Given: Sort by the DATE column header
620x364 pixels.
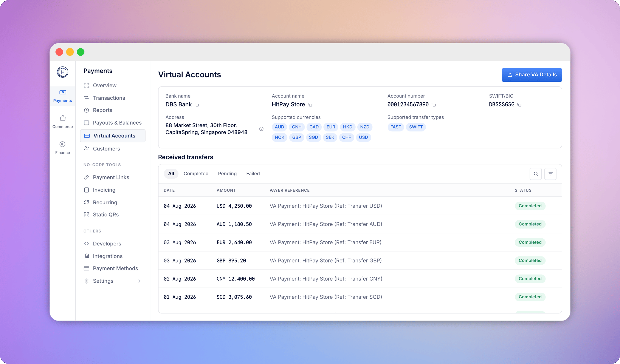Looking at the screenshot, I should [x=169, y=190].
